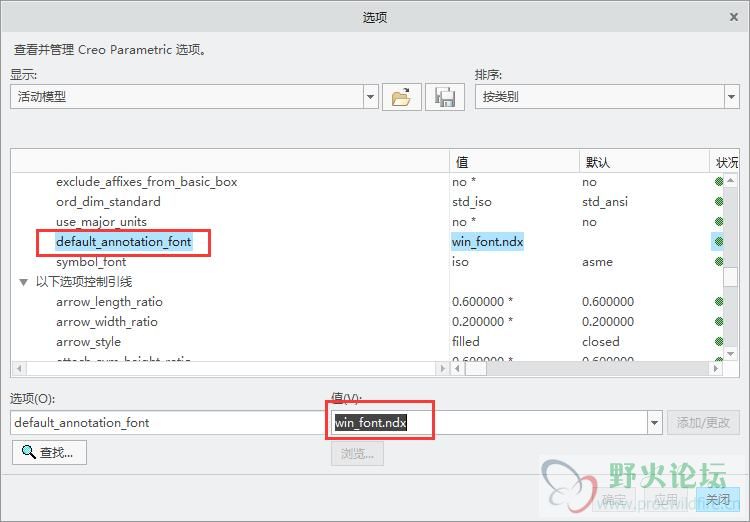Click the options list scroll down arrow
The image size is (750, 522).
pyautogui.click(x=730, y=354)
